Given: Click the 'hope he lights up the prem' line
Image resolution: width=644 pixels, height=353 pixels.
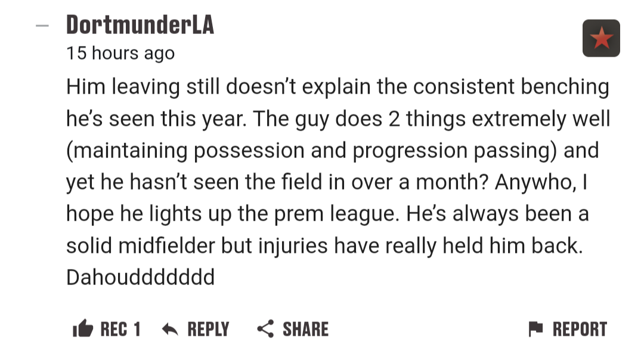Looking at the screenshot, I should pos(327,214).
